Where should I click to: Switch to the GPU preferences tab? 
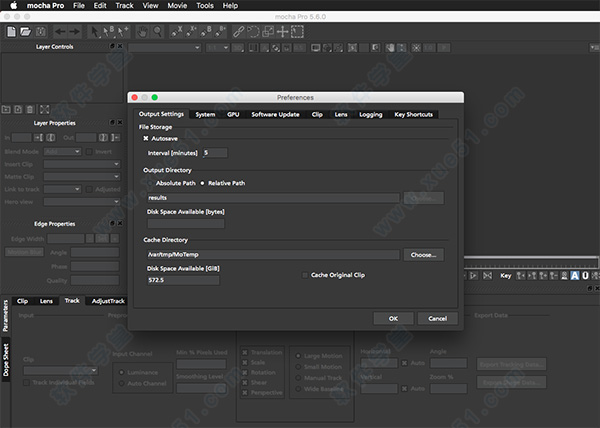point(233,114)
